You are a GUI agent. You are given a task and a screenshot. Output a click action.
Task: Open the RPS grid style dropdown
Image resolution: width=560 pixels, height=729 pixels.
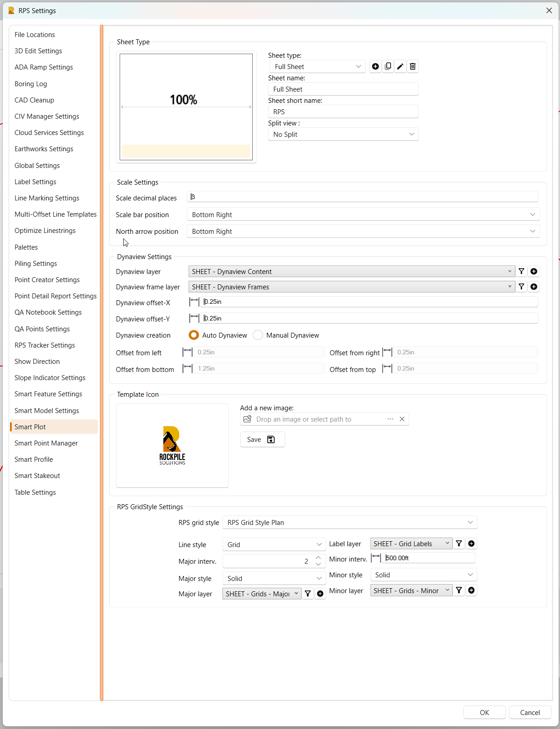(x=350, y=522)
